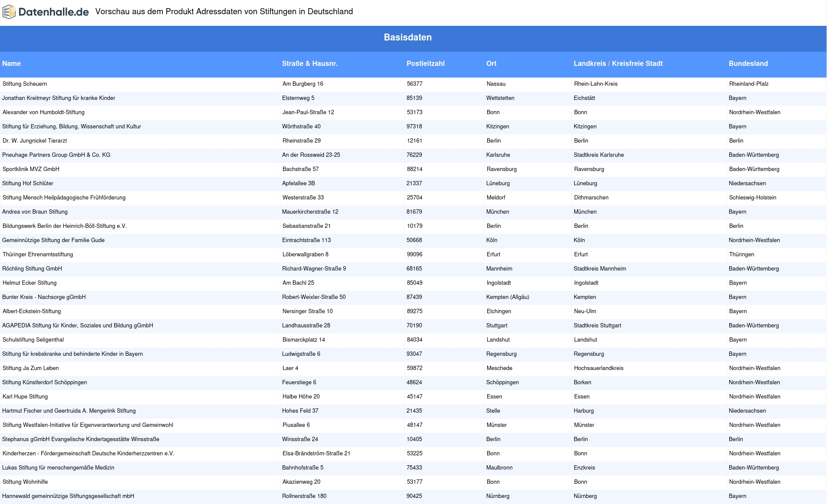827x504 pixels.
Task: Select Enzkreis district cell
Action: tap(584, 468)
